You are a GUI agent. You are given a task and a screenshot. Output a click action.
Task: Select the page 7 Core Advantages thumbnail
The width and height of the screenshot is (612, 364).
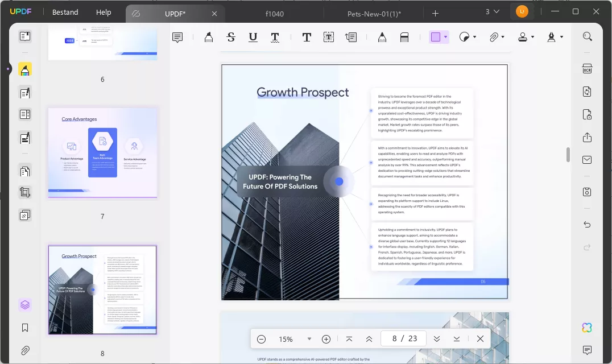[x=102, y=152]
